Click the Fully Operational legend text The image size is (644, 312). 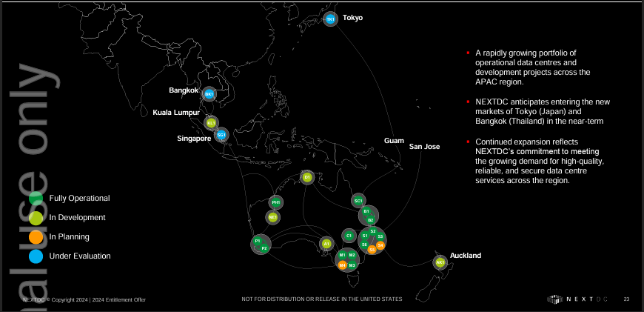pos(80,198)
